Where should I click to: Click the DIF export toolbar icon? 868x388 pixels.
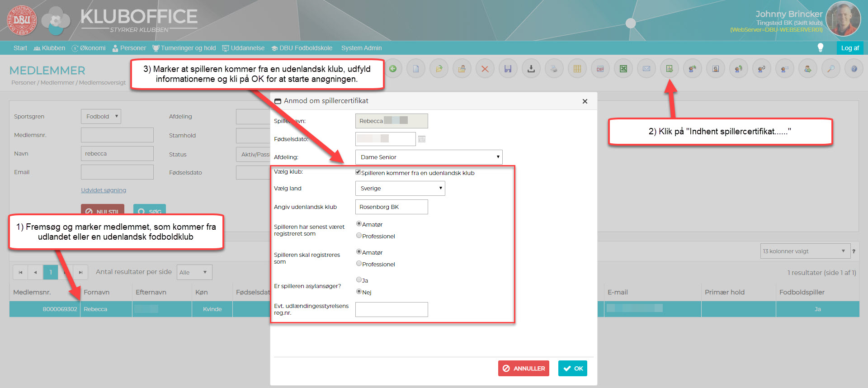(x=600, y=69)
